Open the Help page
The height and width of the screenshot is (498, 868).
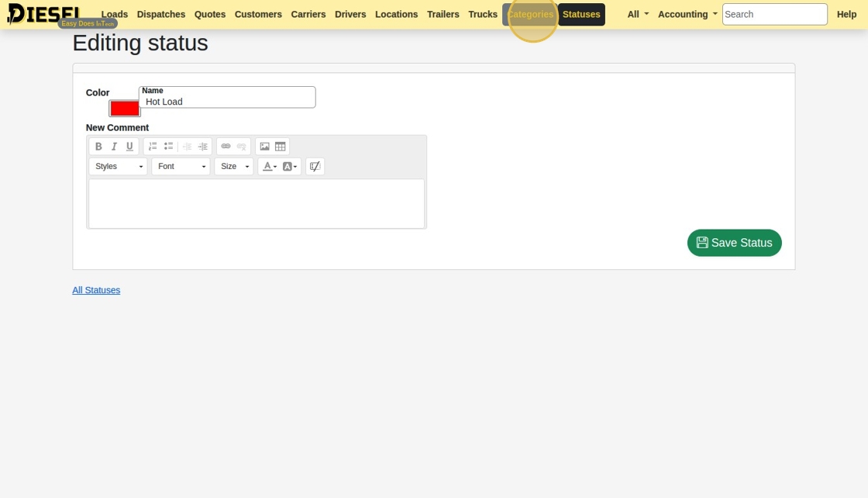(x=846, y=15)
